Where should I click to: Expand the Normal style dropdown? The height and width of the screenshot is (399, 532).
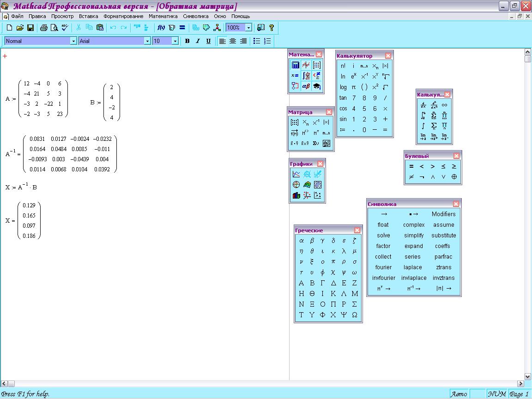pos(73,41)
